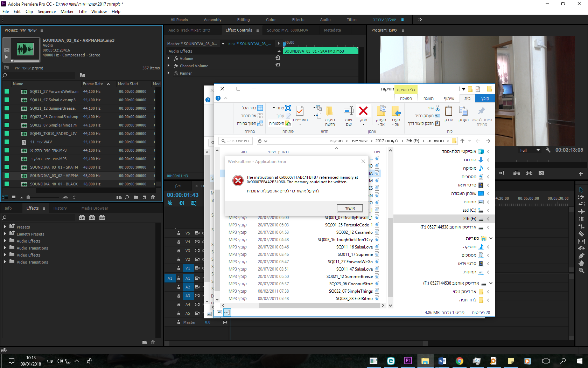Expand the Video Effects folder
The width and height of the screenshot is (588, 368).
point(5,255)
